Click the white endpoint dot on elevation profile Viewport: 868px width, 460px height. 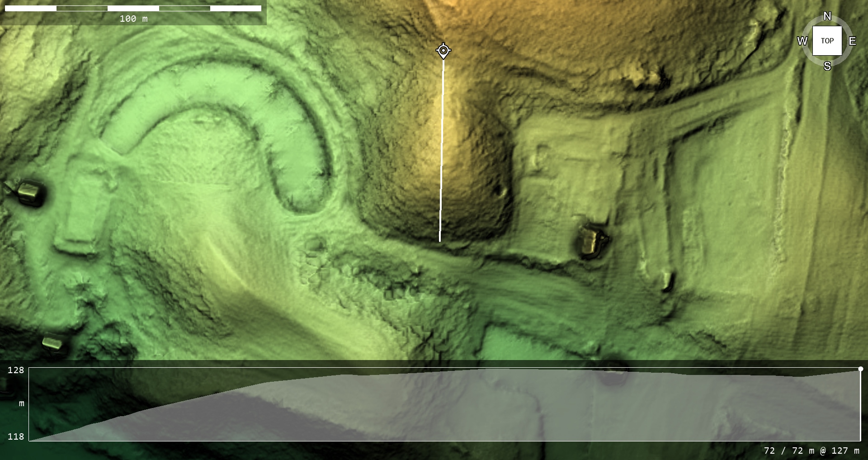860,369
